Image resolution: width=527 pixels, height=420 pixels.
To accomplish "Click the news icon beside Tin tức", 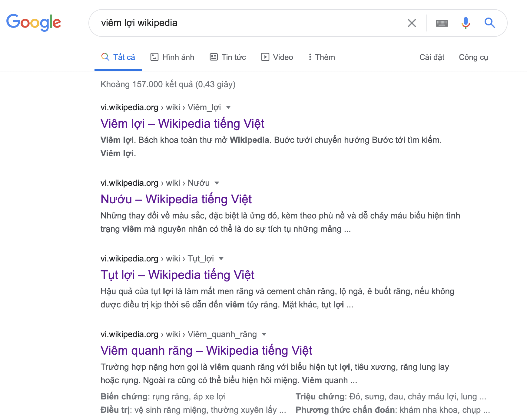I will click(214, 57).
